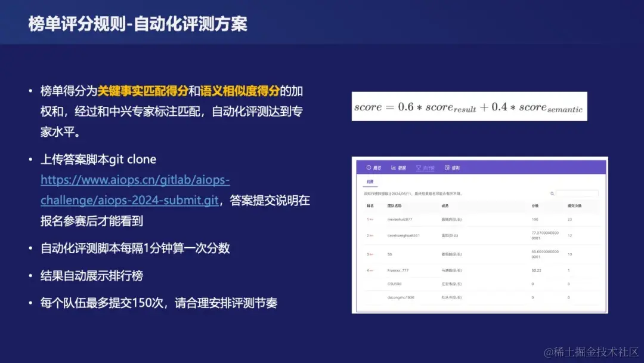Click the document icon on the rightmost nav tab
Viewport: 644px width, 363px height.
click(447, 167)
